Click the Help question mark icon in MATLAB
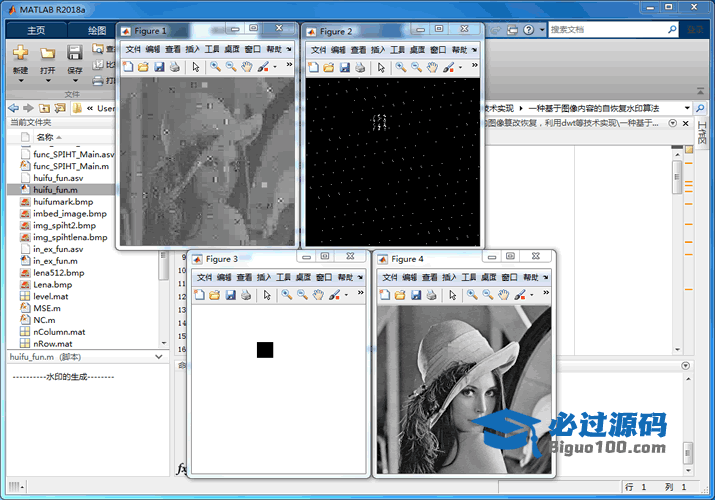The height and width of the screenshot is (500, 715). 528,30
